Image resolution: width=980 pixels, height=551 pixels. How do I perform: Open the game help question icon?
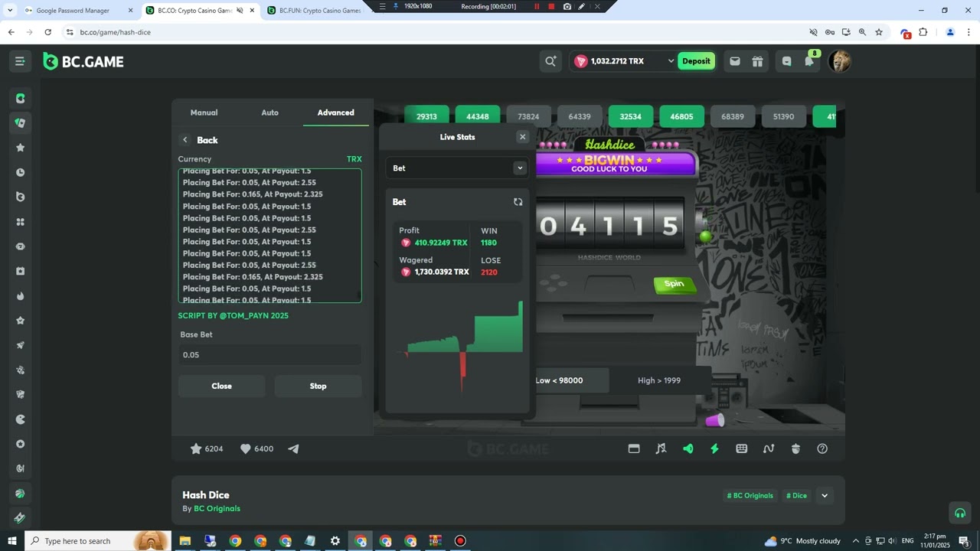tap(822, 448)
